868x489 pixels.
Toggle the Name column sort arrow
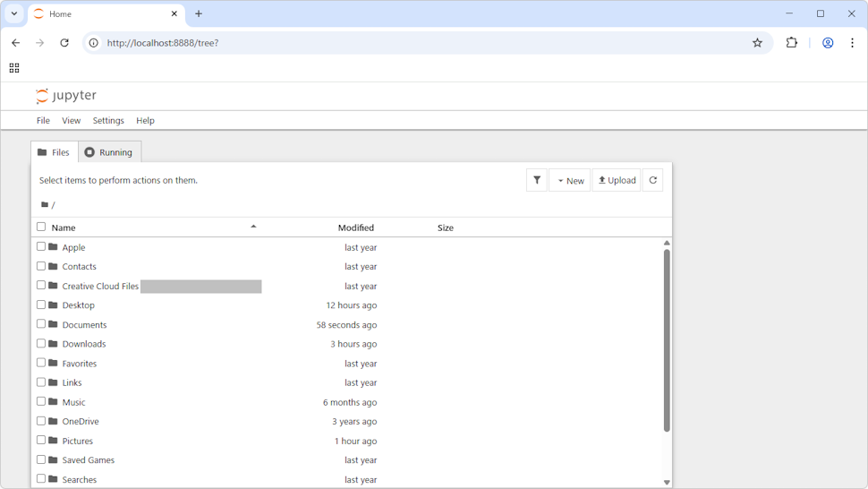pyautogui.click(x=253, y=227)
